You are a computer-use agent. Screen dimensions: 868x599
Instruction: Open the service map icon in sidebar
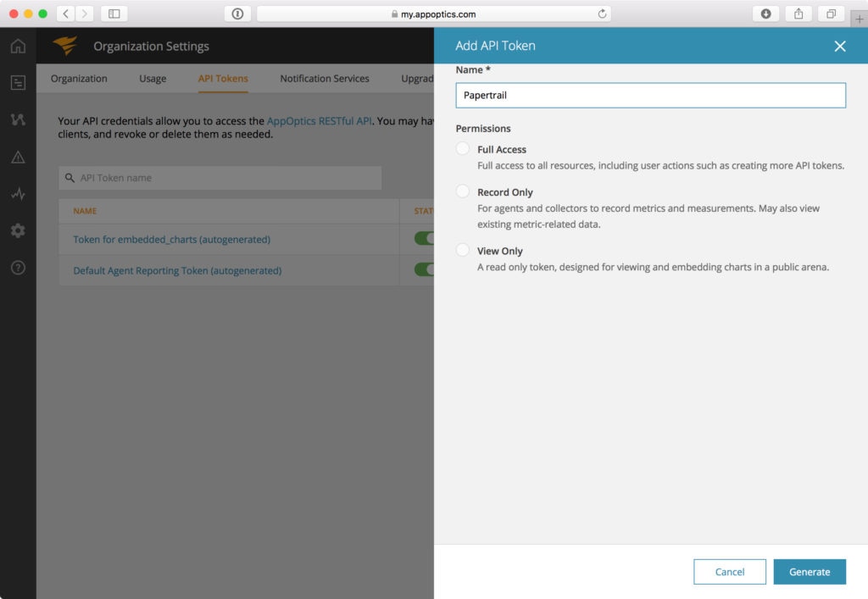pos(18,119)
